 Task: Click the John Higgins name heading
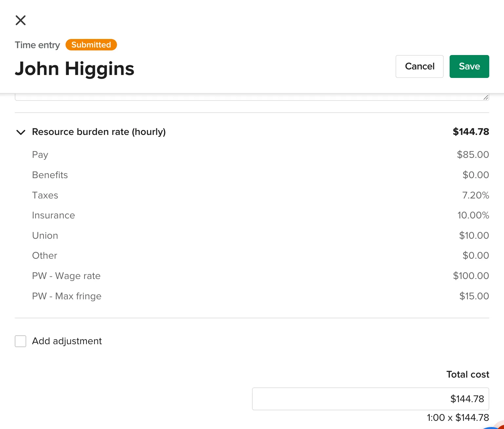point(75,69)
